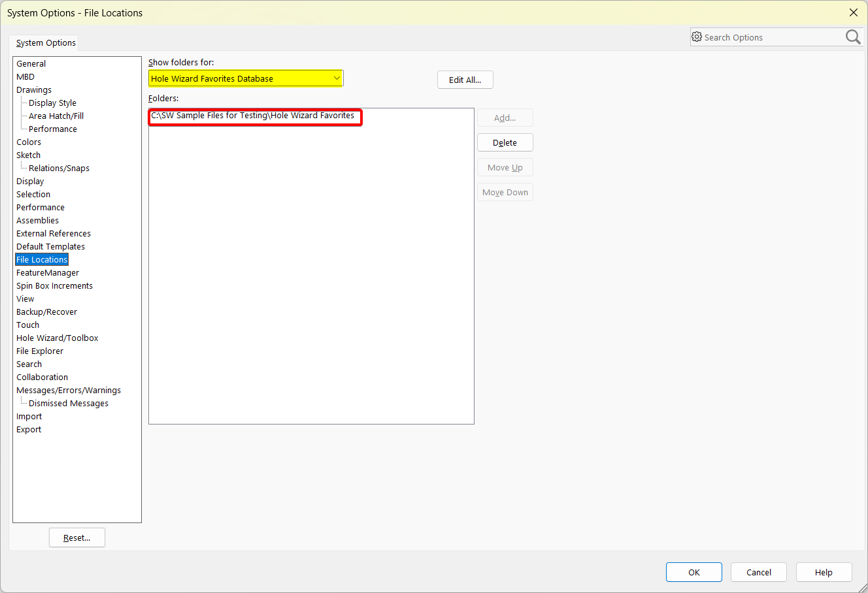Select the Hole Wizard Favorites folder path
The width and height of the screenshot is (868, 593).
(253, 116)
